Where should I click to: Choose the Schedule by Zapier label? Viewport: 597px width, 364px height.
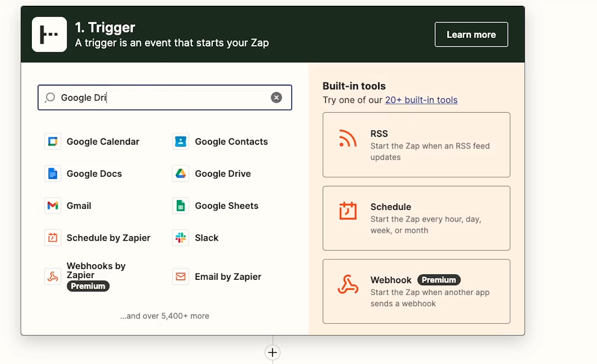click(x=109, y=238)
